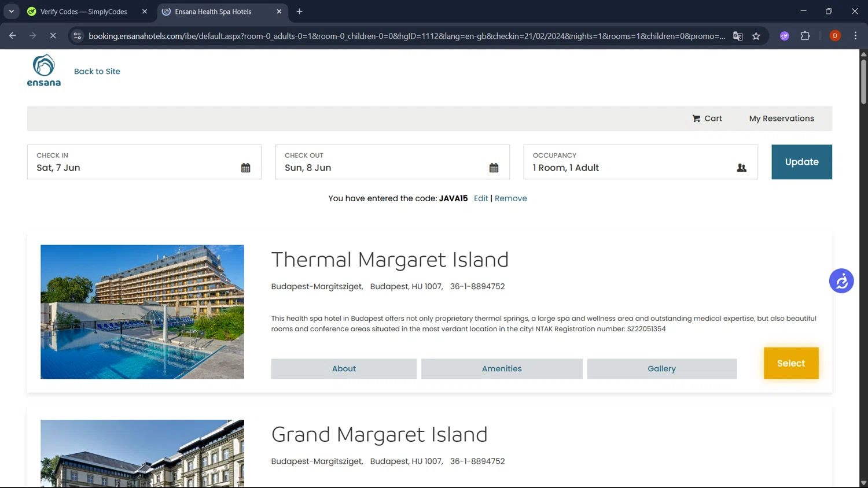Open the Chrome profile avatar D
This screenshot has width=868, height=488.
point(835,36)
